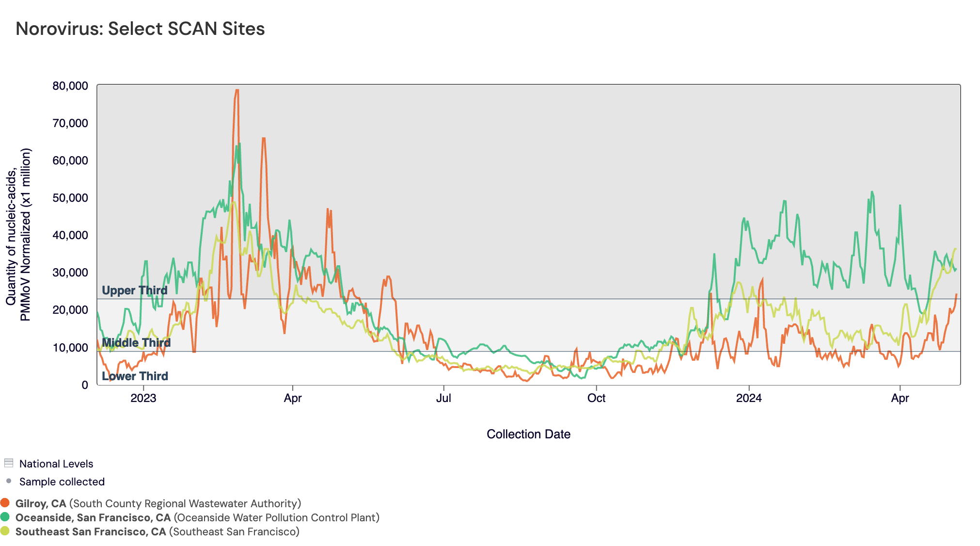Click the 2024 x-axis tick label

pos(749,398)
